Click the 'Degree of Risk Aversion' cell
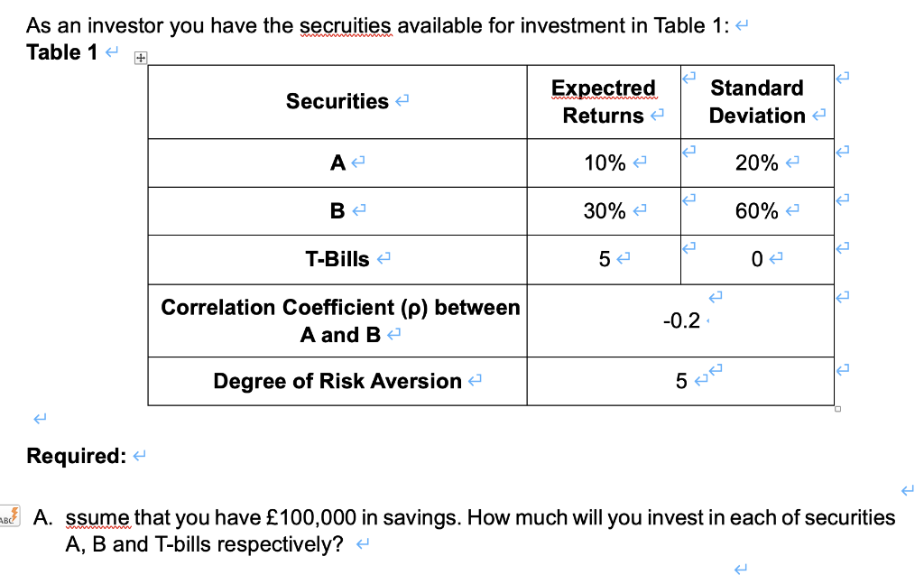This screenshot has width=924, height=575. (337, 381)
